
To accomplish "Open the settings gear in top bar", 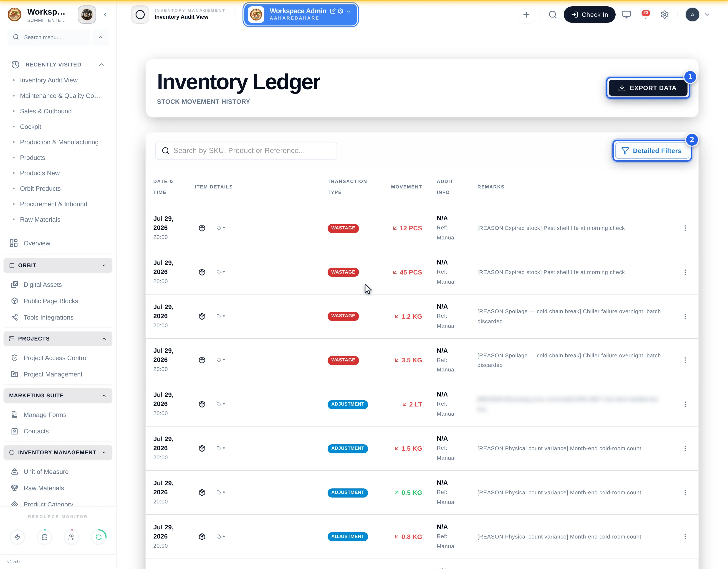I will 664,15.
